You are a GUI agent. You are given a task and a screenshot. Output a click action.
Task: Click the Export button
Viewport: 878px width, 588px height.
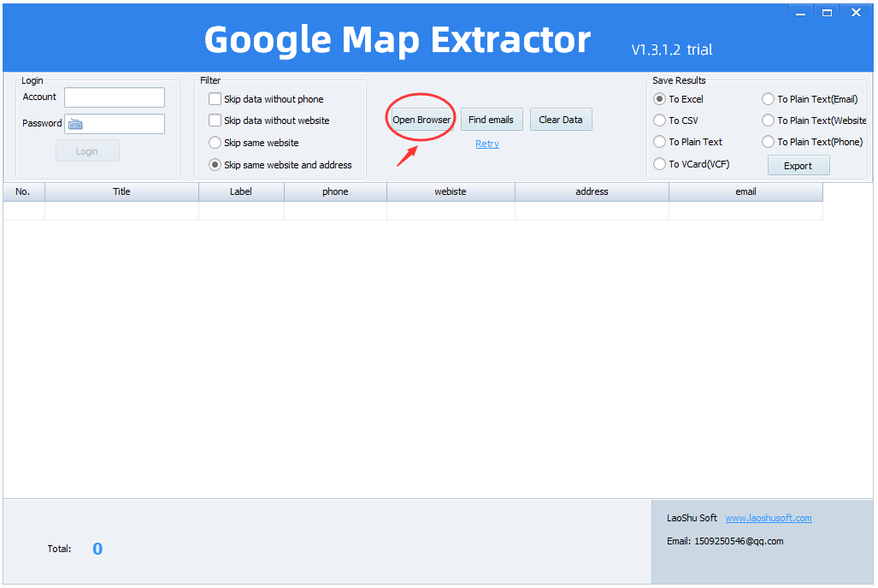tap(798, 166)
